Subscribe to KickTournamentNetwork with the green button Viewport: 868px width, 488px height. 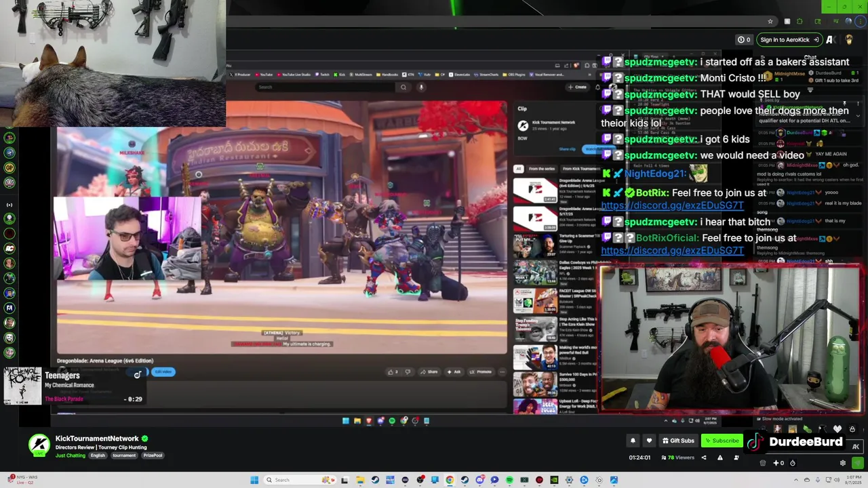tap(722, 441)
